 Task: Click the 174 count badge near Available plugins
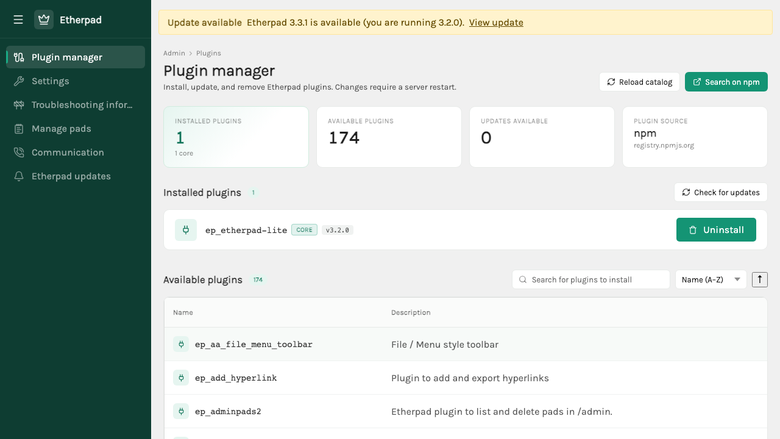258,280
